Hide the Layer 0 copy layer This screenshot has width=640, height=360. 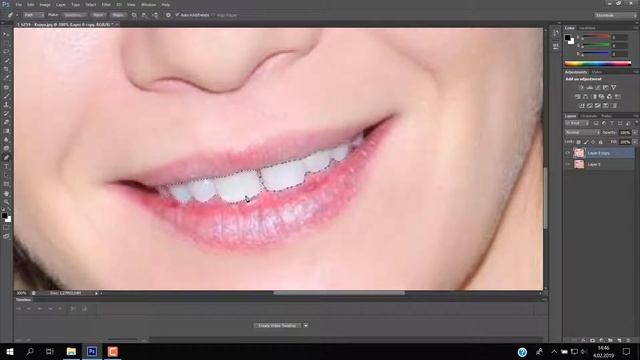tap(568, 153)
